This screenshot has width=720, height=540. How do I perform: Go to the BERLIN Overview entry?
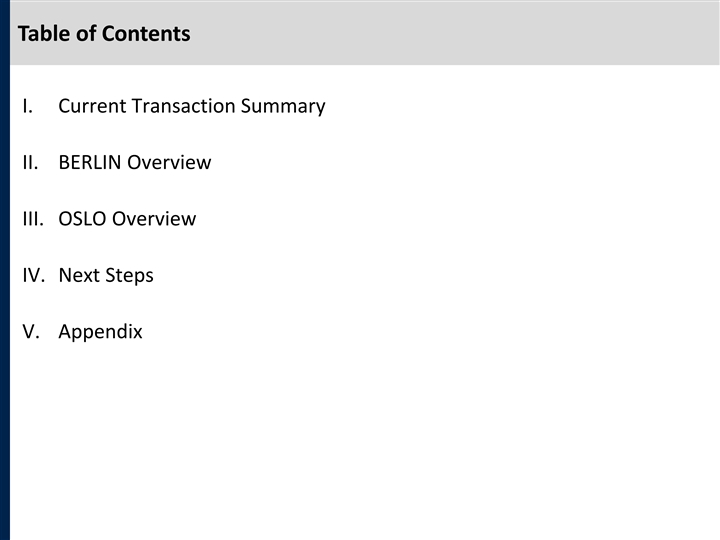point(134,162)
